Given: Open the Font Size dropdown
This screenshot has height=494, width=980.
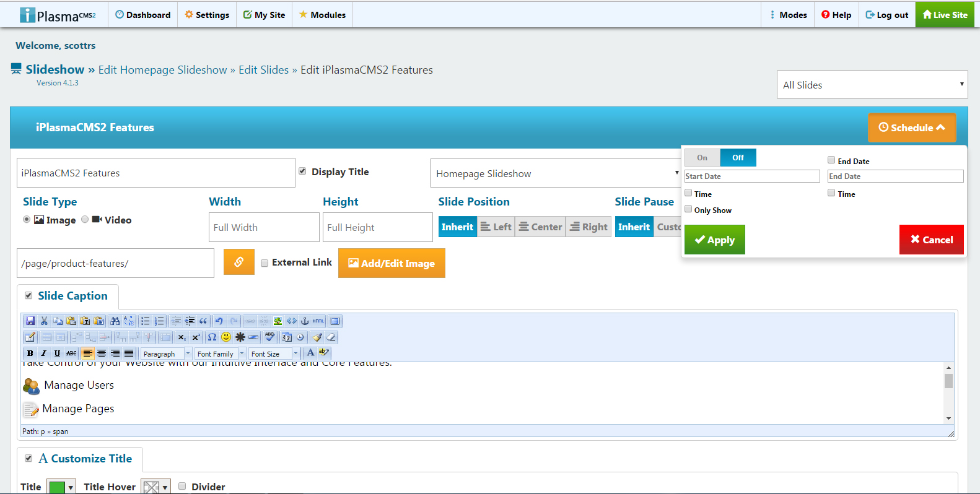Looking at the screenshot, I should (x=275, y=353).
